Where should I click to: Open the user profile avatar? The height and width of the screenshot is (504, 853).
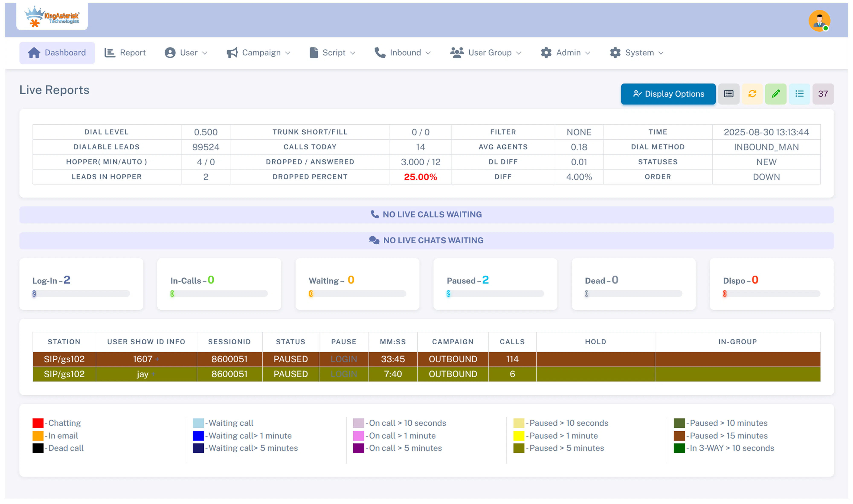tap(819, 21)
